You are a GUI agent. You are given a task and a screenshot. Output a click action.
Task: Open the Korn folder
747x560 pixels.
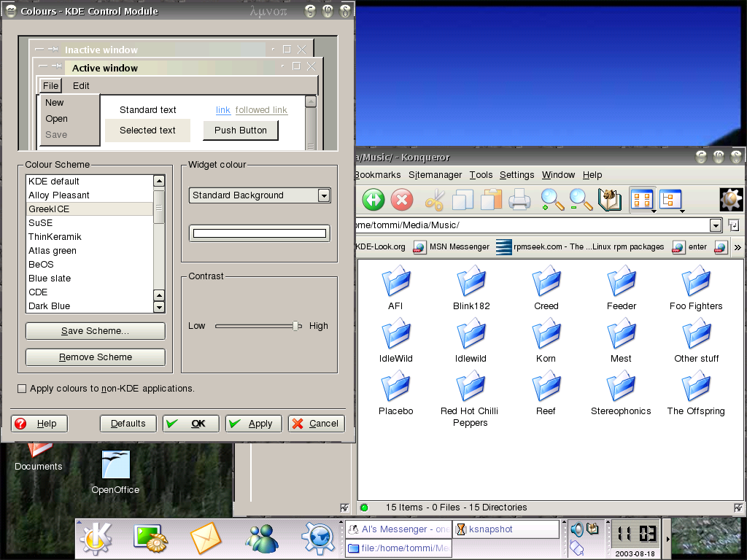(546, 341)
